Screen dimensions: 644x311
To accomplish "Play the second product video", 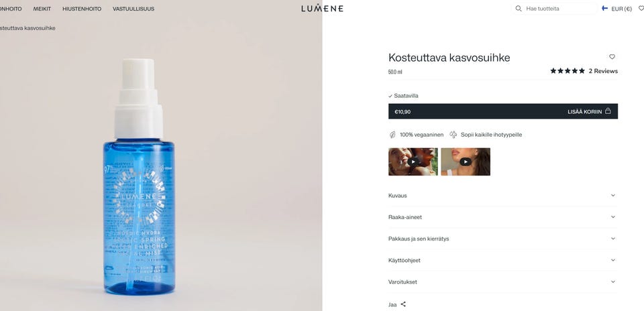I will [466, 162].
